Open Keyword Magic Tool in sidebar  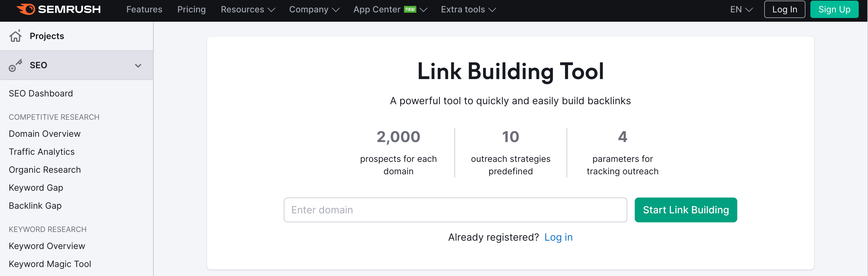[x=50, y=264]
